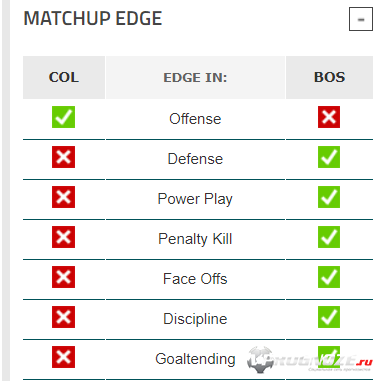Viewport: 383px width, 381px height.
Task: Click the watermark logo near Goaltending
Action: point(309,360)
